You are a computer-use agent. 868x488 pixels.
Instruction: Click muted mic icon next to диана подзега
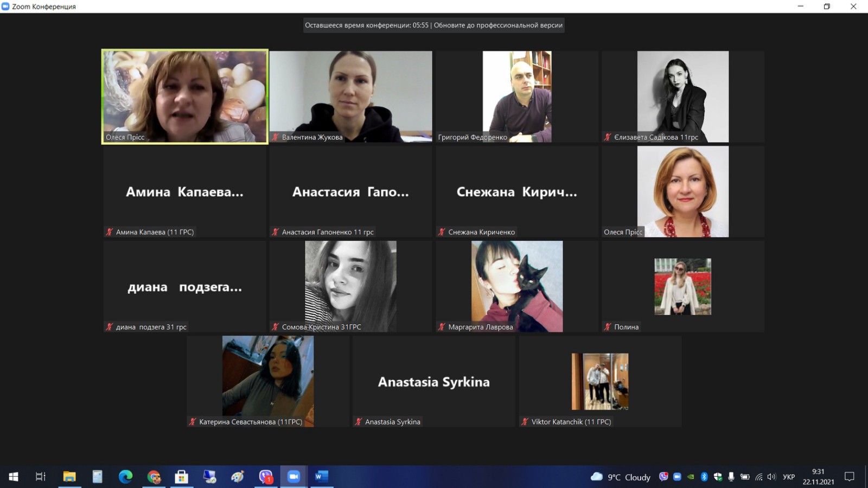point(110,327)
